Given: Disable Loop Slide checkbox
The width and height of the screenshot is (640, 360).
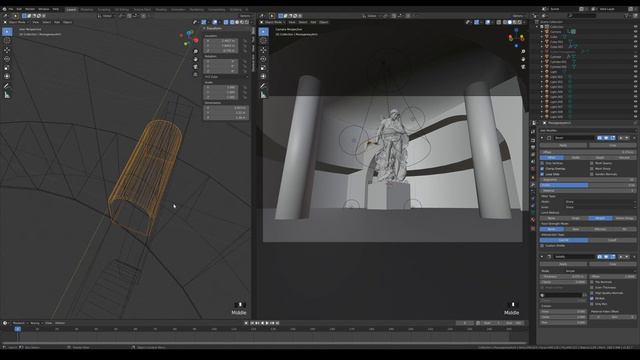Looking at the screenshot, I should pos(542,174).
